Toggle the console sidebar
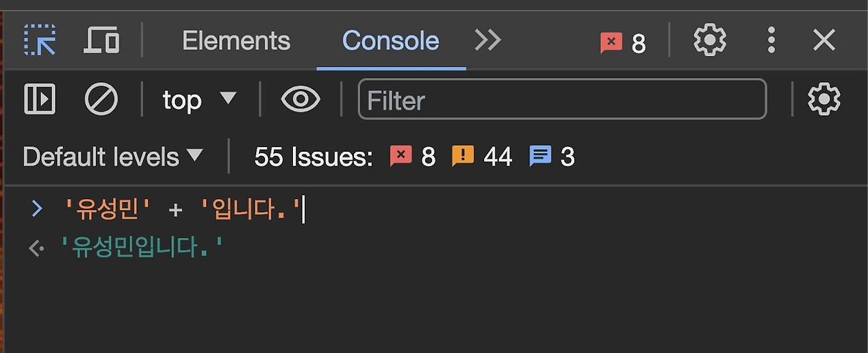The image size is (868, 353). click(x=40, y=100)
